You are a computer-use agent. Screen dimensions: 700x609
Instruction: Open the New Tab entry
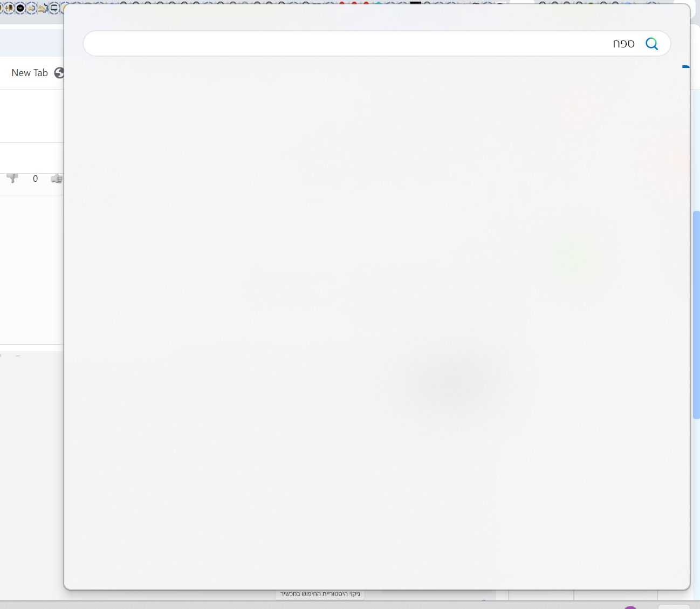click(30, 73)
